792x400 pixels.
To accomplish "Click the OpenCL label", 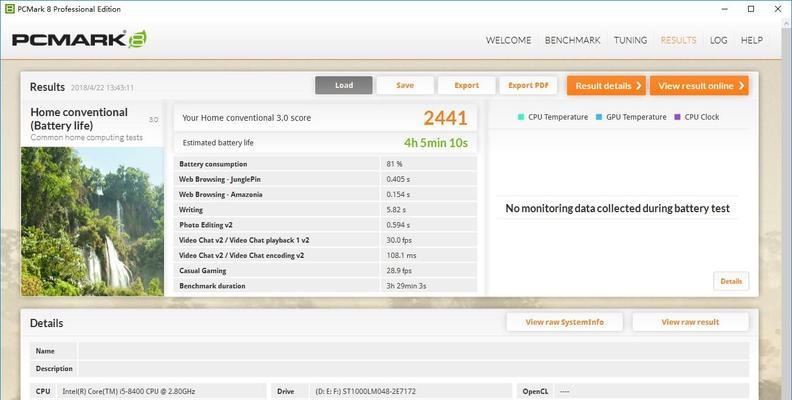I will pos(535,391).
